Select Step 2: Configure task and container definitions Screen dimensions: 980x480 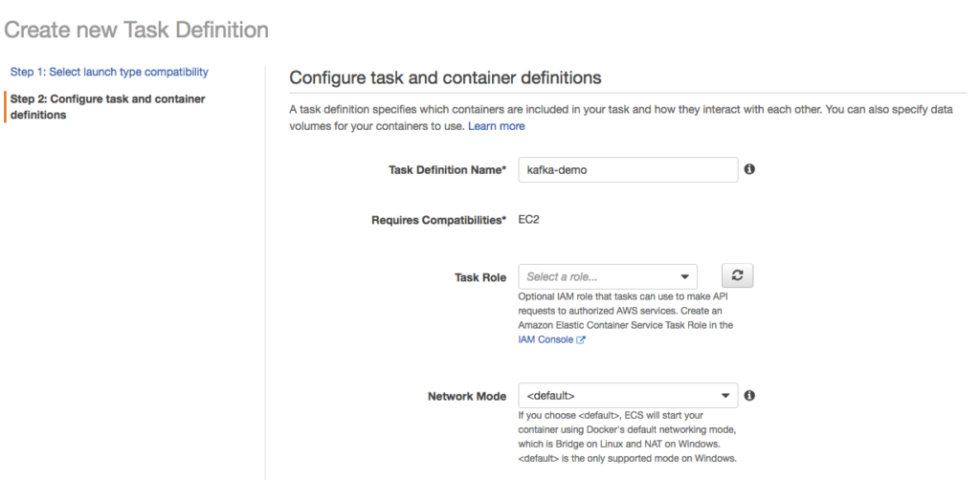(x=105, y=106)
